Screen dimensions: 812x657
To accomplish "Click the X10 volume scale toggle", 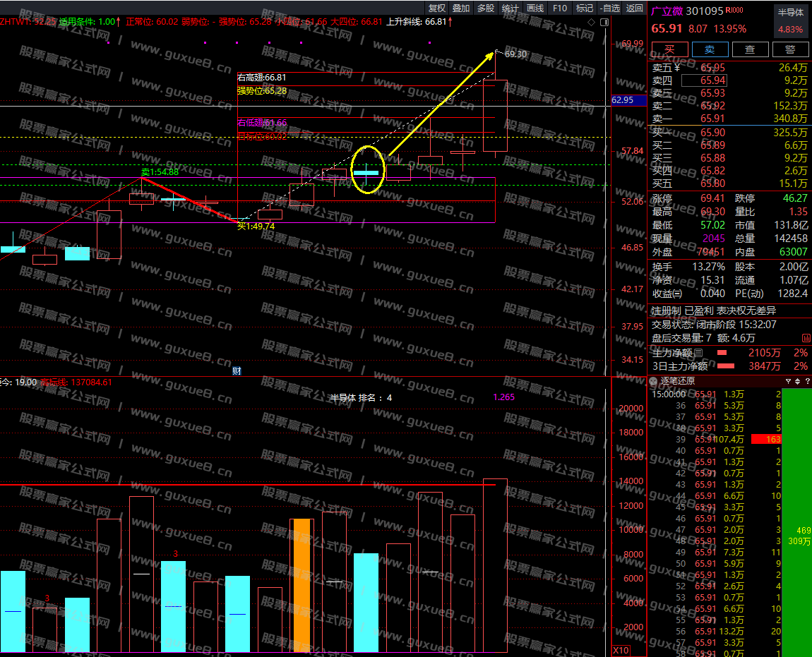I will coord(621,650).
